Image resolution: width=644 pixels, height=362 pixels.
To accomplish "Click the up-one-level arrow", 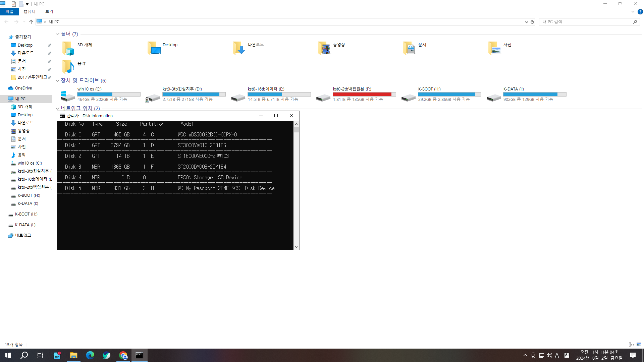I will tap(31, 22).
